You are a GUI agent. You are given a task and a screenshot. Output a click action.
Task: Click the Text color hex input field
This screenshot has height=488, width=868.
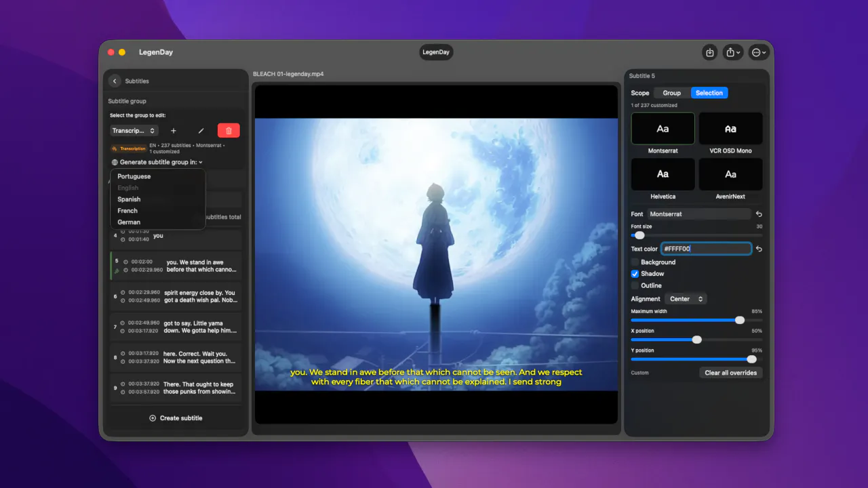[x=706, y=249]
